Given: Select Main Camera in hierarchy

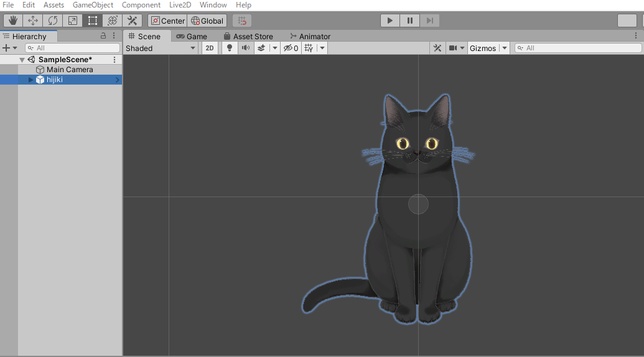Looking at the screenshot, I should (70, 70).
